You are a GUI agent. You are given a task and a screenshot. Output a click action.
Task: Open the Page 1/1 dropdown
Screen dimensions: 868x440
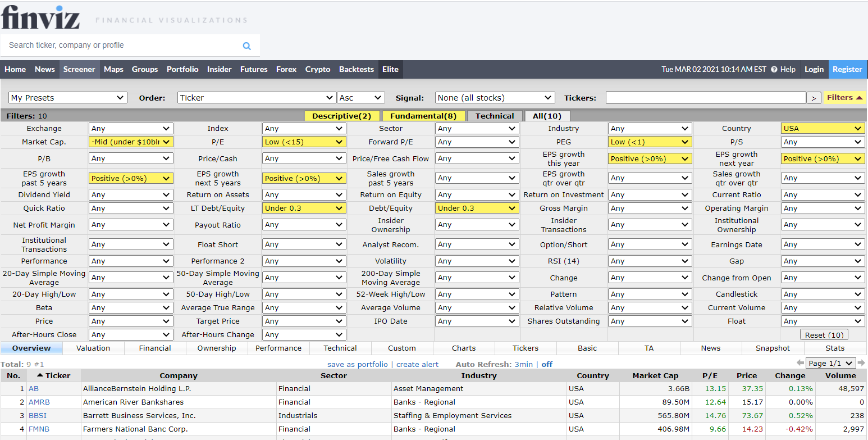pyautogui.click(x=830, y=363)
